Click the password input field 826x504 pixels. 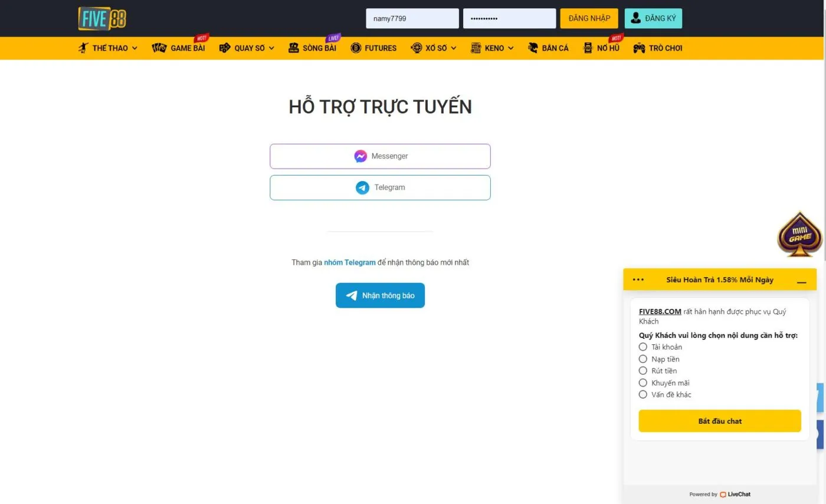pyautogui.click(x=509, y=18)
